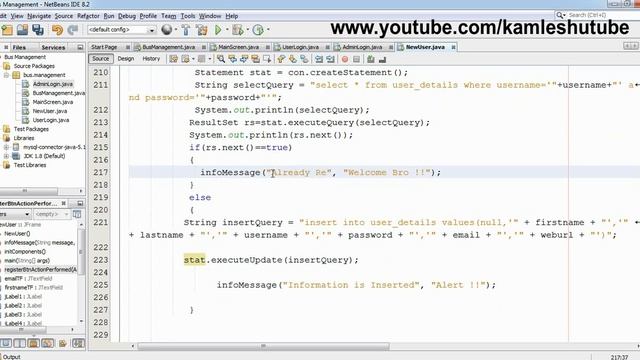Click the Build Project hammer icon
The image size is (640, 360).
pos(186,29)
